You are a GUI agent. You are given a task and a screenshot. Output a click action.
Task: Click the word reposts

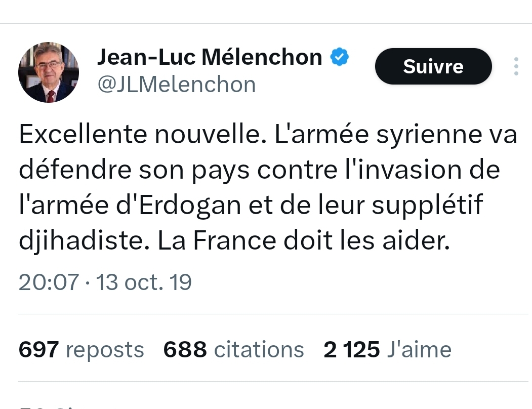[x=105, y=349]
